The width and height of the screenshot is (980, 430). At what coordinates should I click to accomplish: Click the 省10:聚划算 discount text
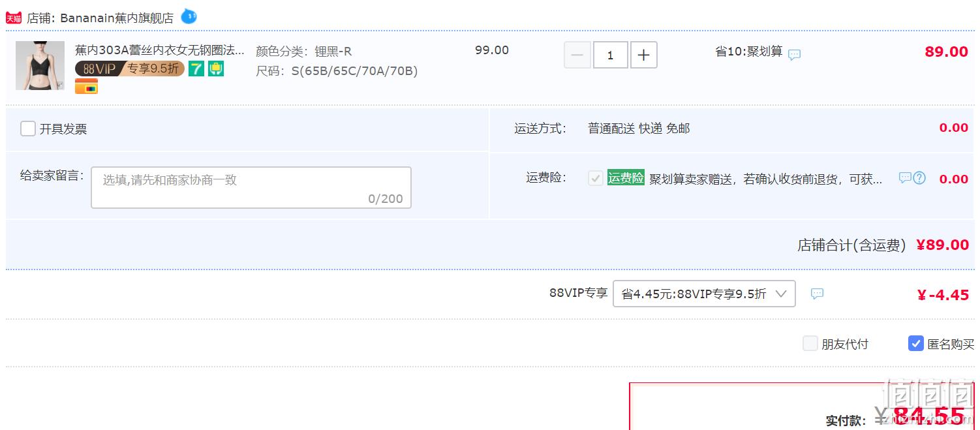pos(749,52)
